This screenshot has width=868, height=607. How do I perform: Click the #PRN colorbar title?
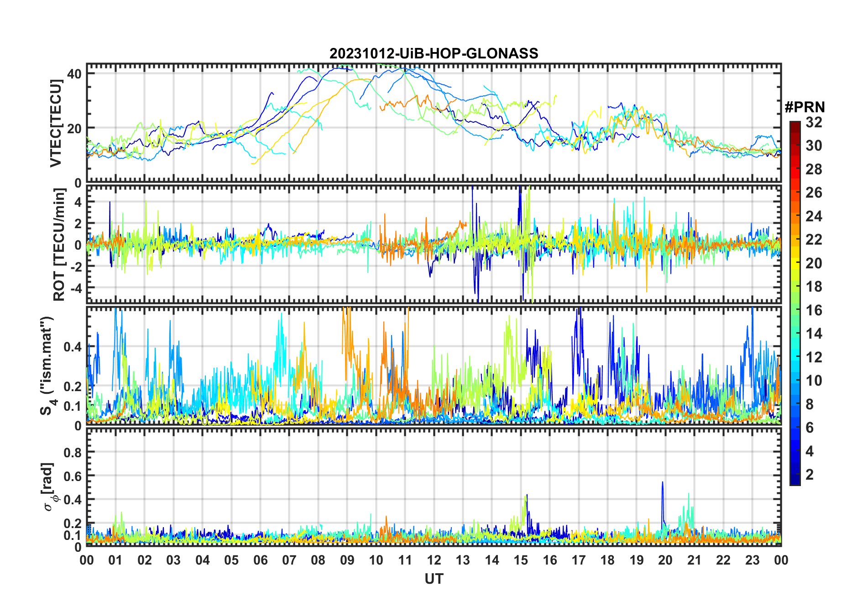805,107
